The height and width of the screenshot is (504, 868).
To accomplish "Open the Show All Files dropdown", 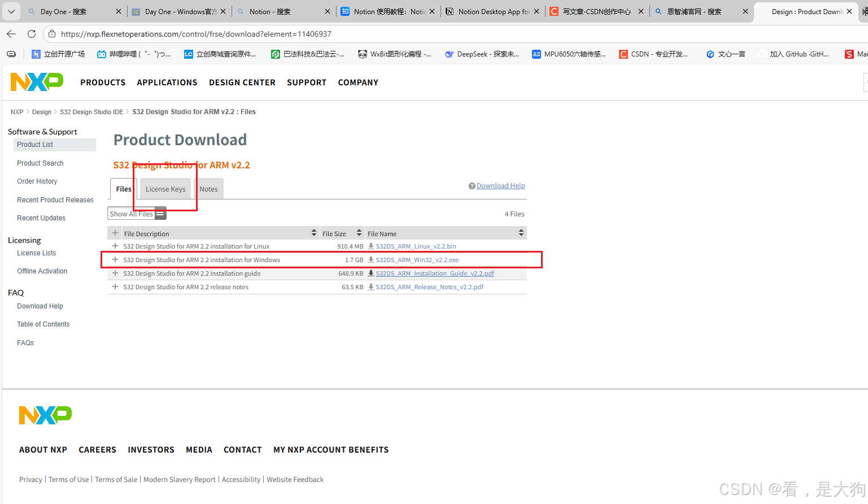I will [x=137, y=214].
